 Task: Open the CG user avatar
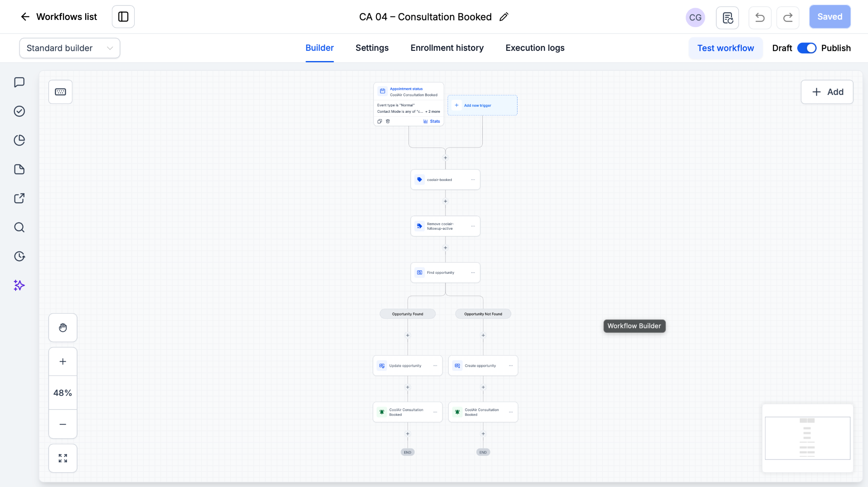[x=695, y=17]
